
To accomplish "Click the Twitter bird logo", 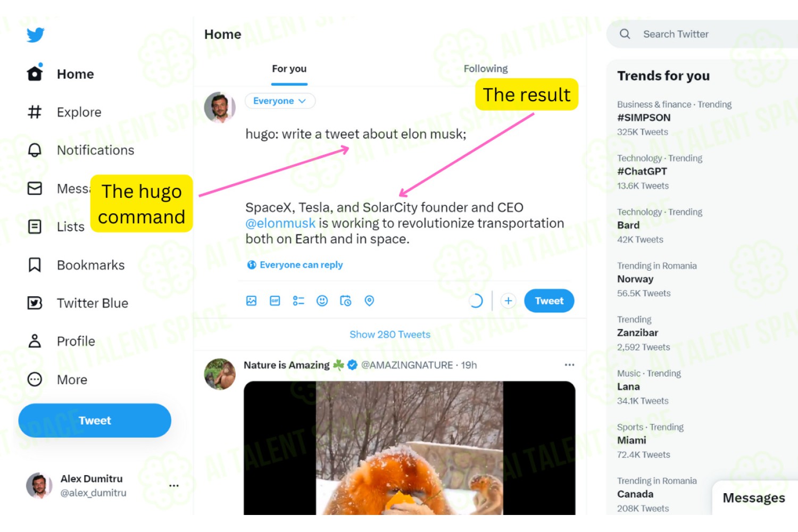I will click(x=36, y=35).
